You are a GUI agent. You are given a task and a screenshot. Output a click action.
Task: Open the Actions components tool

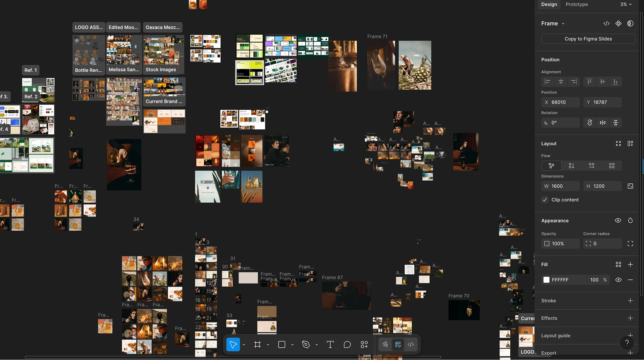point(364,344)
